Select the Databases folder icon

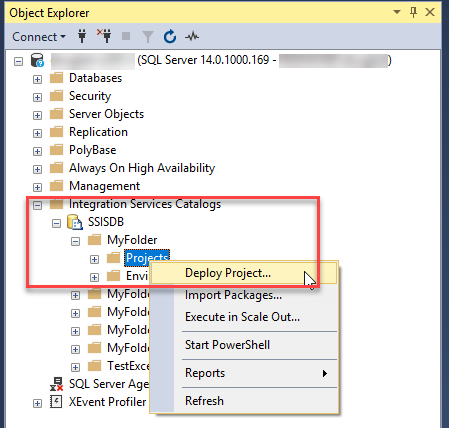pos(56,78)
